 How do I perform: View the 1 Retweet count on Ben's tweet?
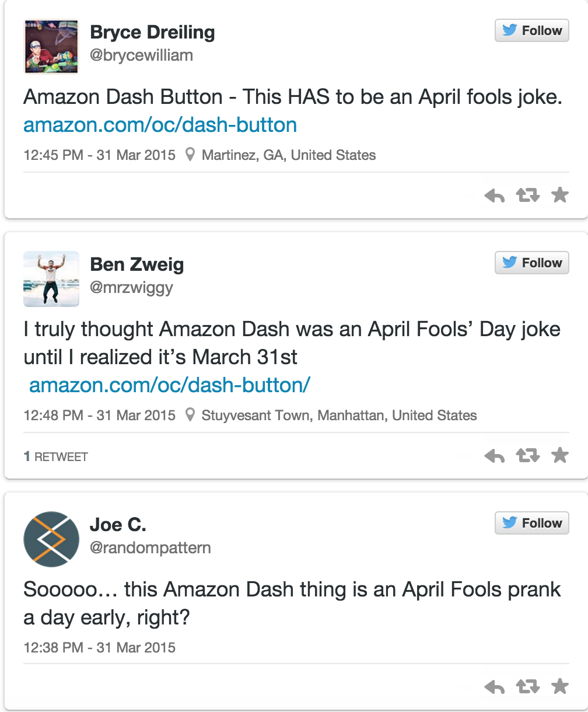[56, 457]
